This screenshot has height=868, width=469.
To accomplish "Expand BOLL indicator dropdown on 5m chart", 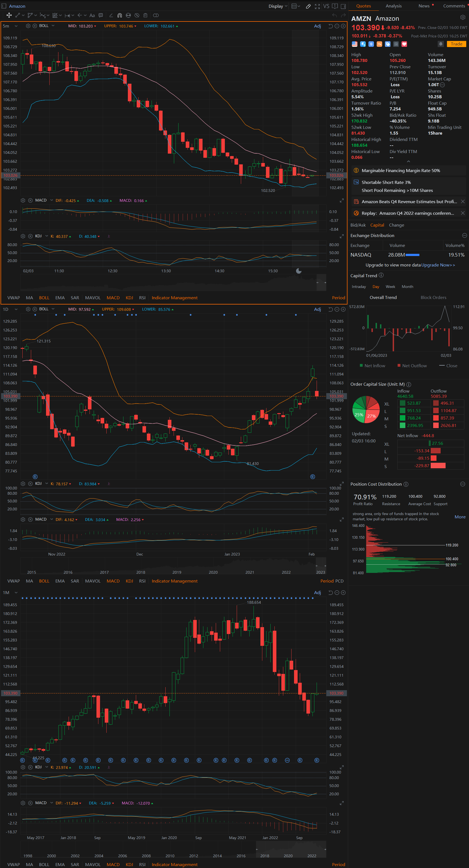I will click(x=53, y=26).
